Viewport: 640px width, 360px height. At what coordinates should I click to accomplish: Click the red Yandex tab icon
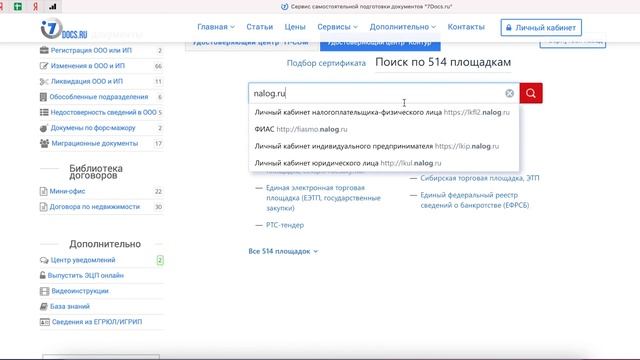36,6
